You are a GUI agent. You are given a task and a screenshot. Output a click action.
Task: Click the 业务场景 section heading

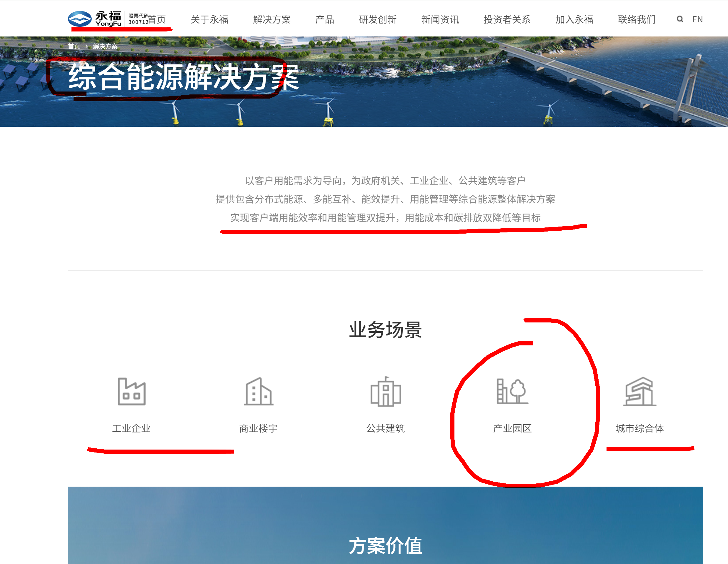(386, 329)
